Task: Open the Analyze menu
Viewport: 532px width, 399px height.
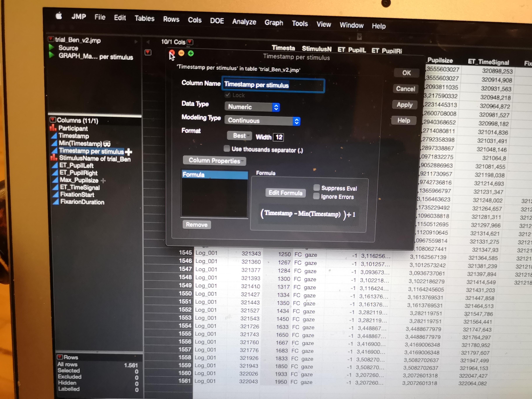Action: (244, 22)
